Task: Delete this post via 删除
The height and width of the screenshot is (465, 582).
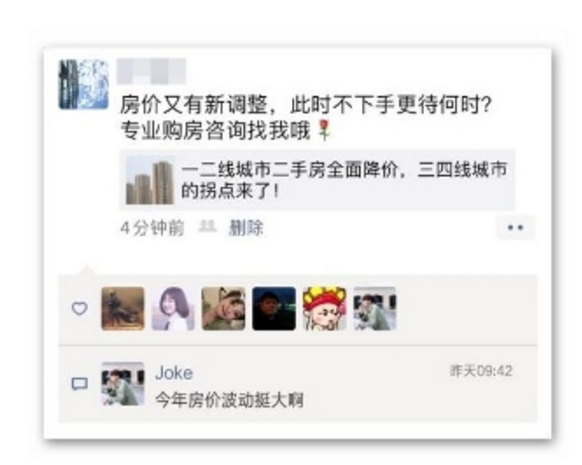Action: pos(246,228)
